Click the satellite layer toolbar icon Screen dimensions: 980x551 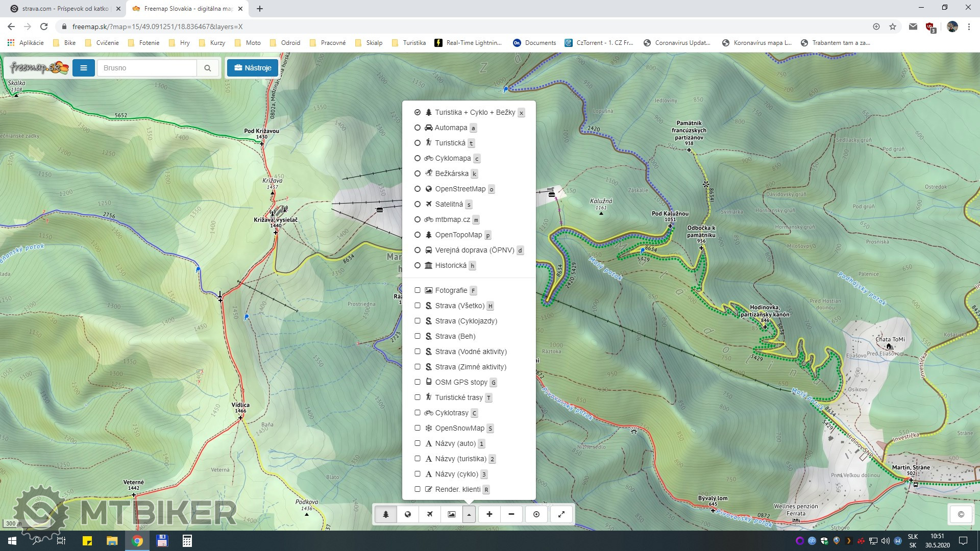click(430, 514)
